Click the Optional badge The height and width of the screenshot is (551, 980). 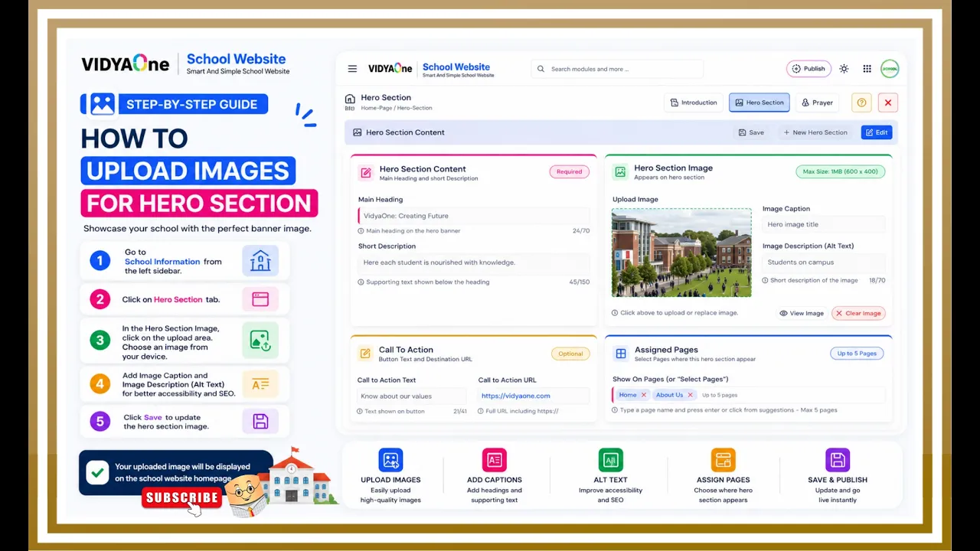(570, 354)
